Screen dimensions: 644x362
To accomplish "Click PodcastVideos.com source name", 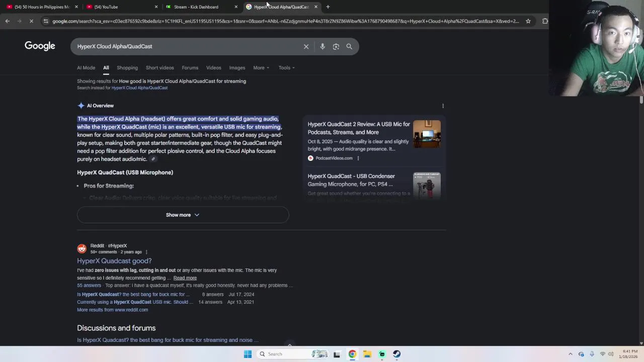I will 334,158.
